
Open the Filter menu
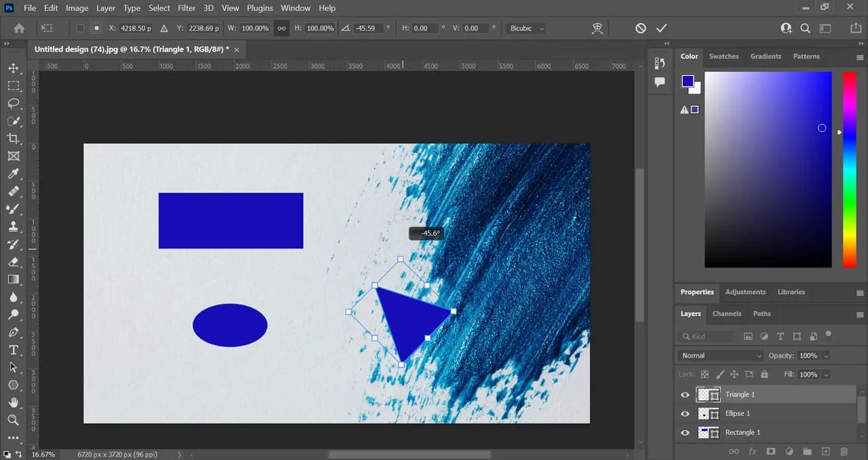[185, 8]
